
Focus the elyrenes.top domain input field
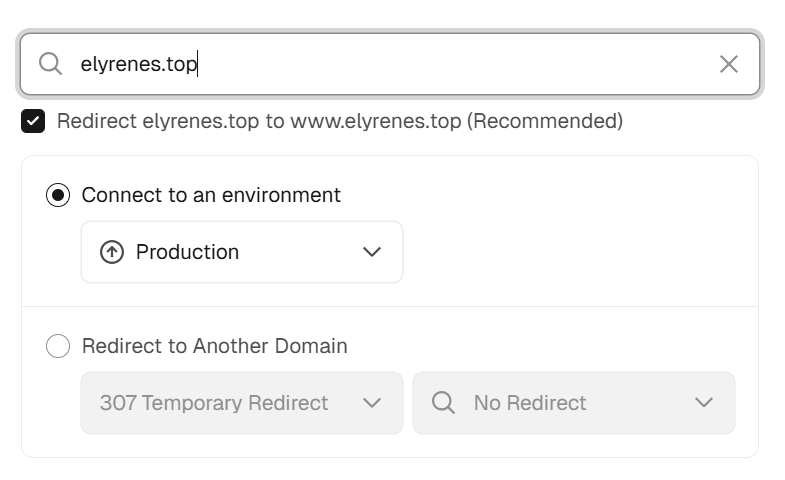pyautogui.click(x=390, y=64)
